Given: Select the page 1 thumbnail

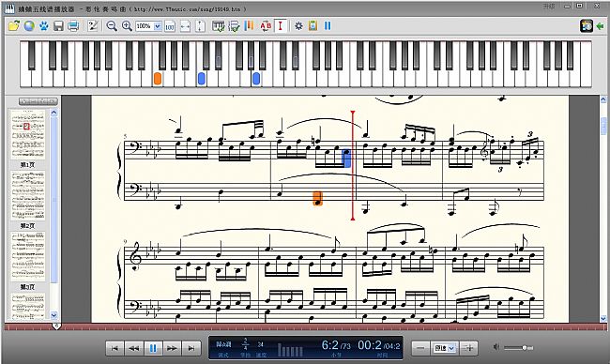Looking at the screenshot, I should [27, 134].
